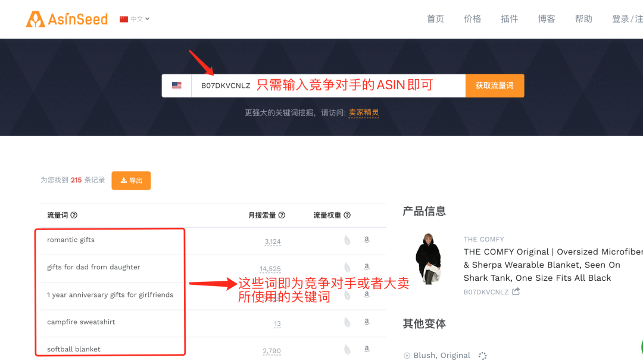Select the Blush, Original variant radio button
The image size is (643, 364).
pos(406,355)
